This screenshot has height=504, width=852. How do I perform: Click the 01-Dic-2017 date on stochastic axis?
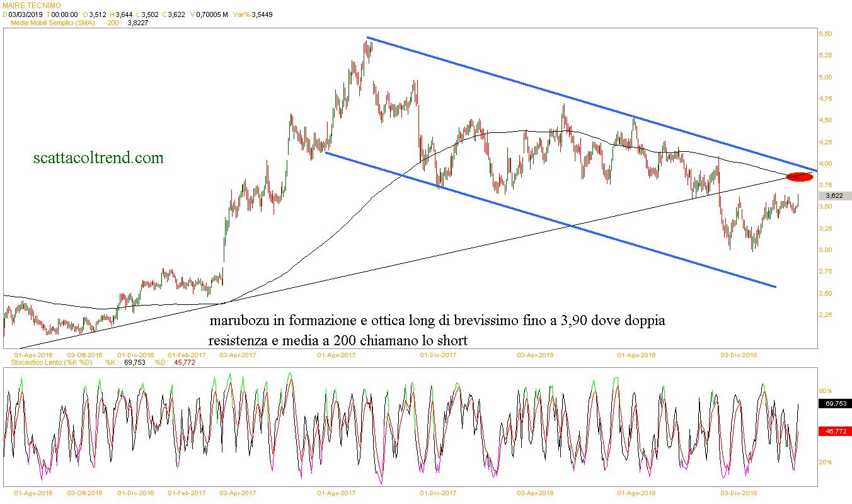click(x=439, y=493)
